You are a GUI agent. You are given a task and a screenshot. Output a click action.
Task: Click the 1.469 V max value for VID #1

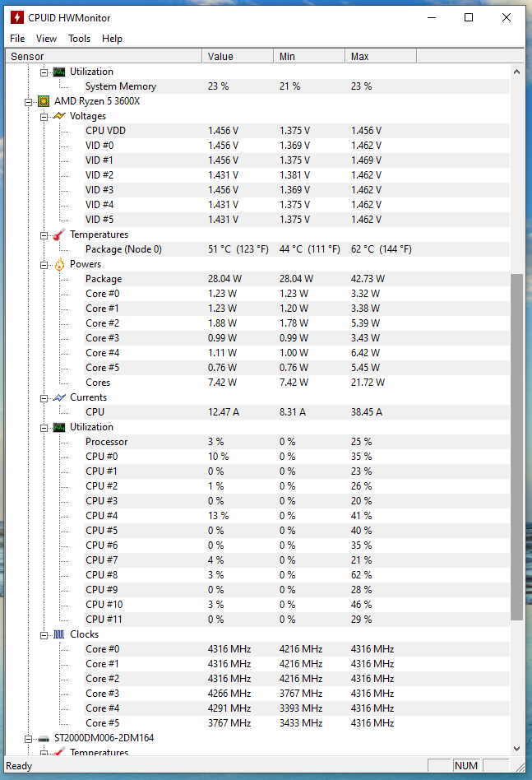pyautogui.click(x=367, y=160)
